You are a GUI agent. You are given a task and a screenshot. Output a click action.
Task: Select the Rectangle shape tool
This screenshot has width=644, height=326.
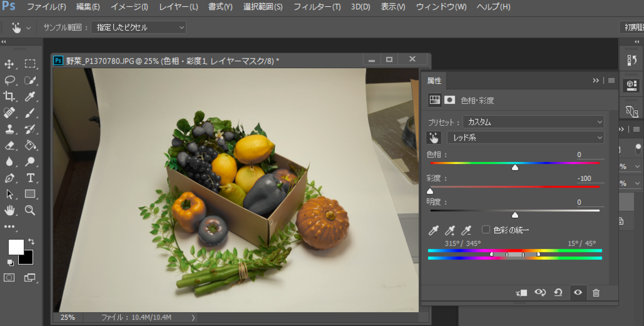30,194
